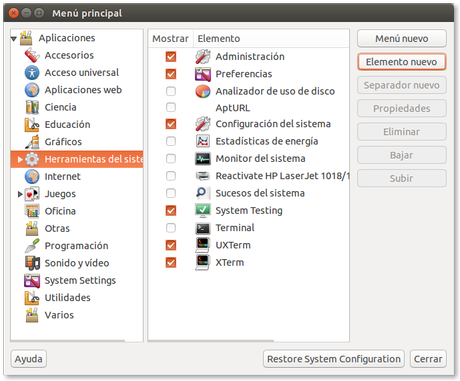Click the Acceso universal icon

point(32,73)
